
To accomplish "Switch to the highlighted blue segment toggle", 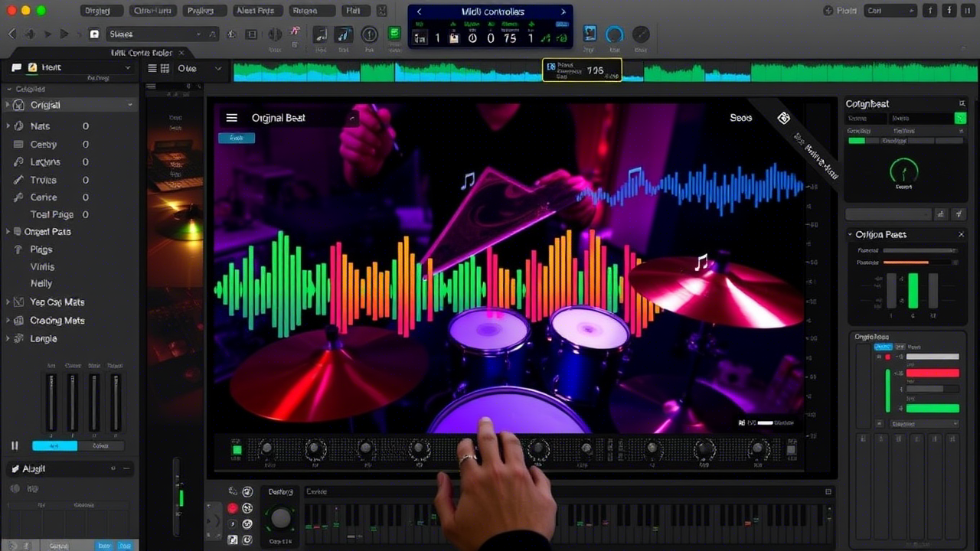I will 54,445.
